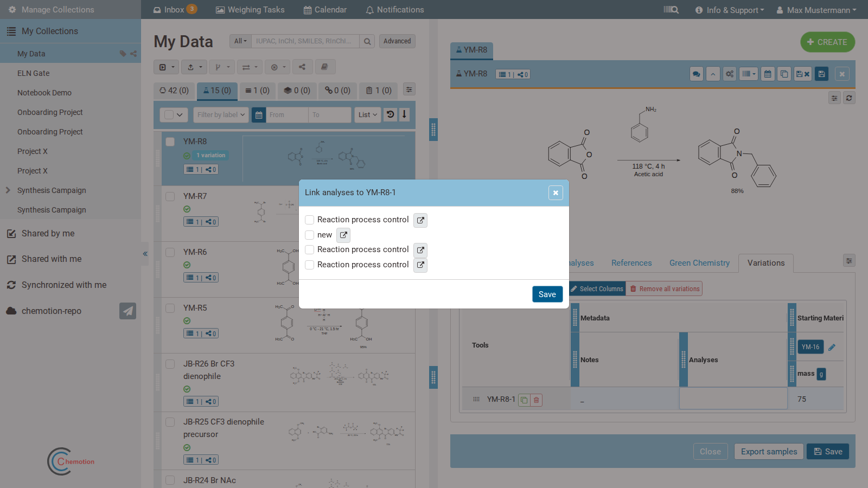868x488 pixels.
Task: Open the Filter by label dropdown
Action: (x=221, y=114)
